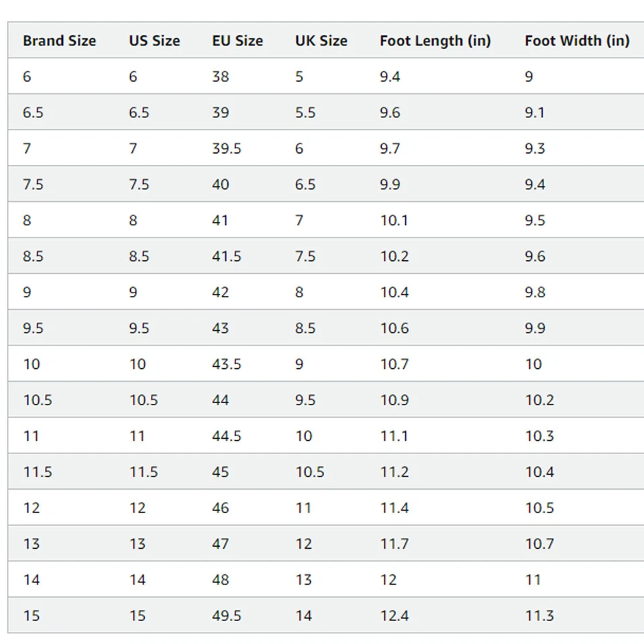Select foot length value 12.4
Viewport: 644px width, 644px height.
coord(394,616)
